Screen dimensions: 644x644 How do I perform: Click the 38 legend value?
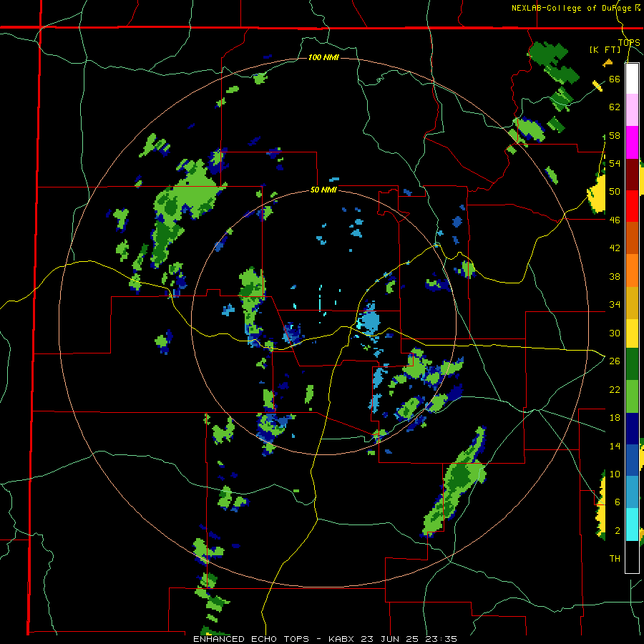coord(615,276)
